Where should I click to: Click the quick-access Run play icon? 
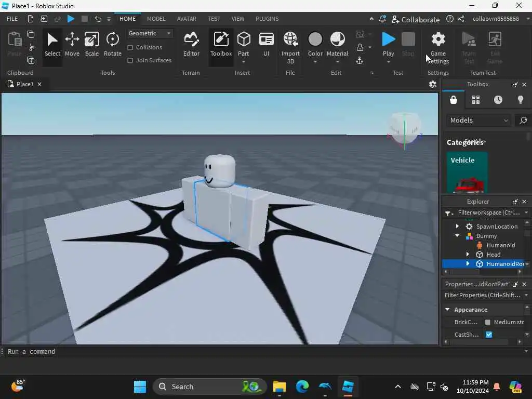[x=71, y=19]
